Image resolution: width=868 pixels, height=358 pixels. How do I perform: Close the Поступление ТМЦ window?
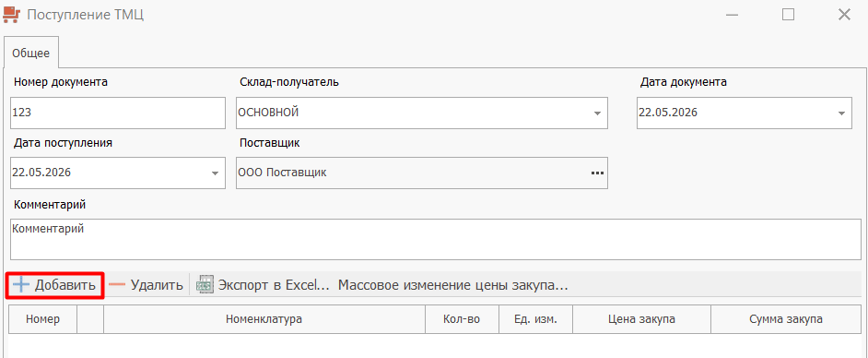pos(844,15)
